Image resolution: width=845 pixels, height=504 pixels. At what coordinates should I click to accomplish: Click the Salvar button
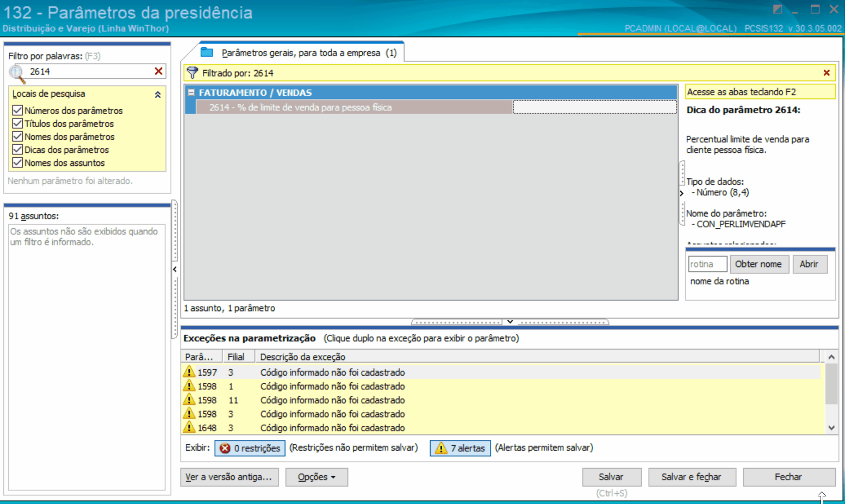tap(612, 477)
